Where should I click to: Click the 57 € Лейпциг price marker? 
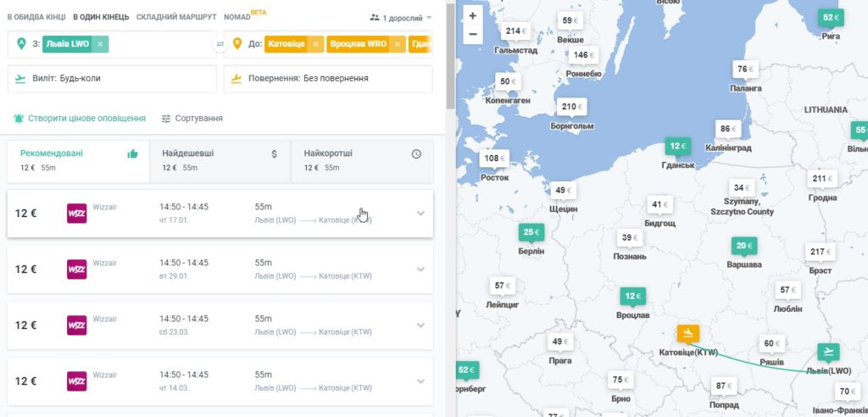(503, 286)
